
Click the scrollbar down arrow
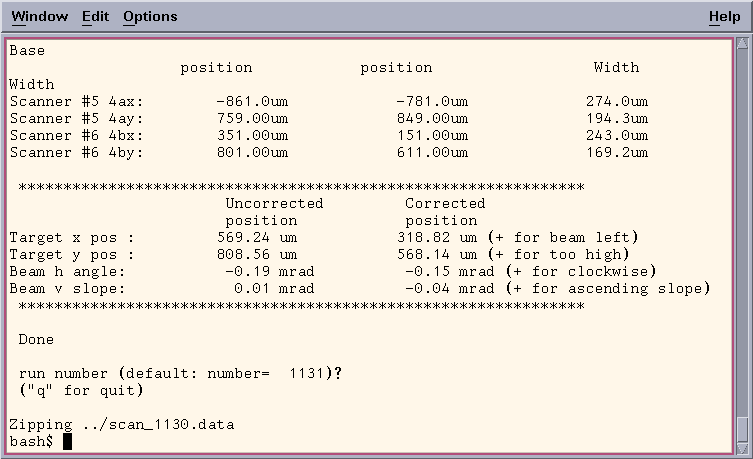point(742,448)
